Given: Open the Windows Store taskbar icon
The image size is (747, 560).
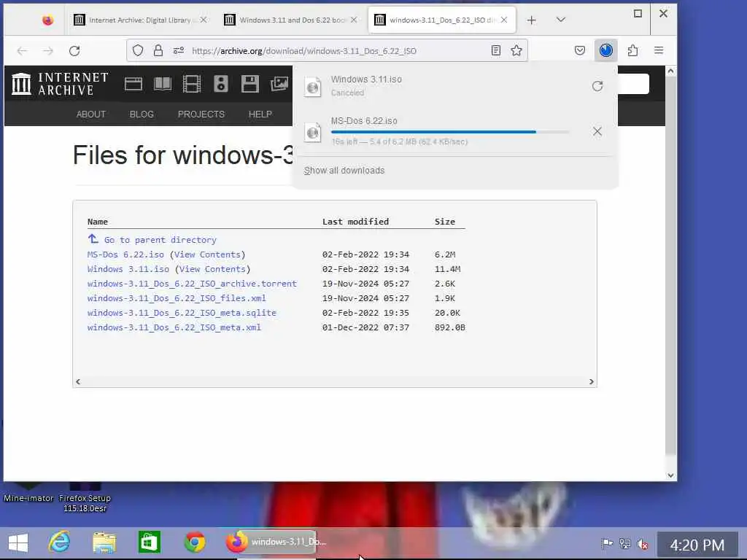Looking at the screenshot, I should pos(149,542).
